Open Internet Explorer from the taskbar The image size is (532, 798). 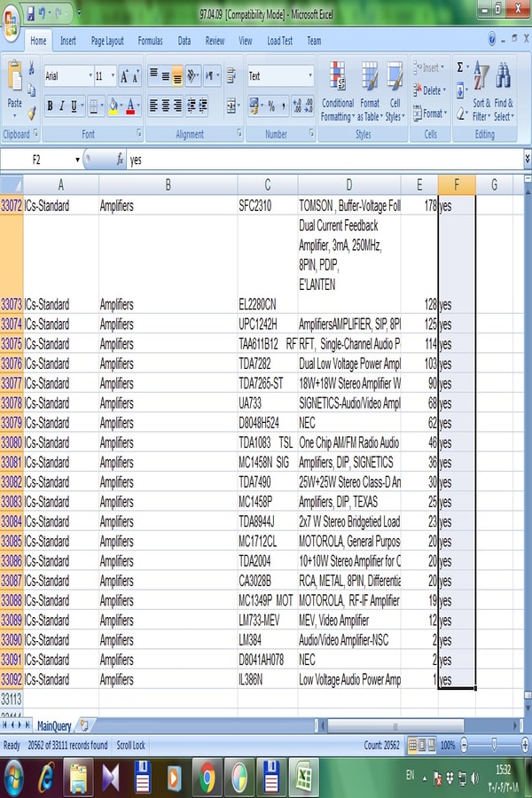pos(47,778)
